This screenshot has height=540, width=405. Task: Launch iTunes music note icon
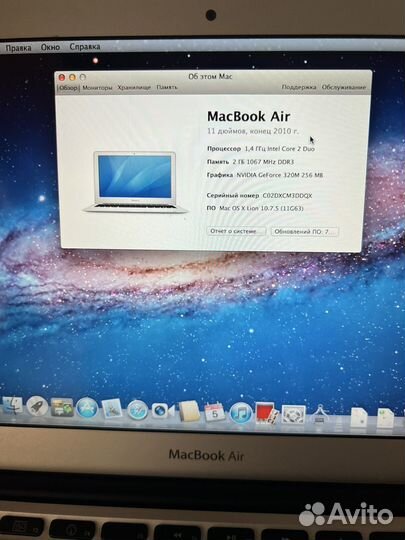coord(240,412)
